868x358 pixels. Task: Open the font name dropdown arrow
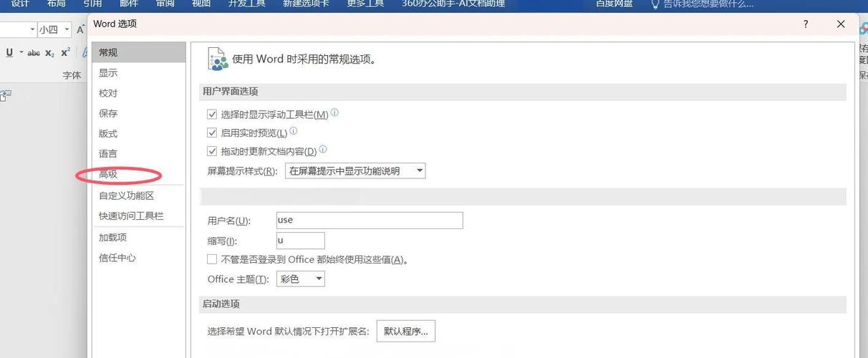pyautogui.click(x=32, y=29)
